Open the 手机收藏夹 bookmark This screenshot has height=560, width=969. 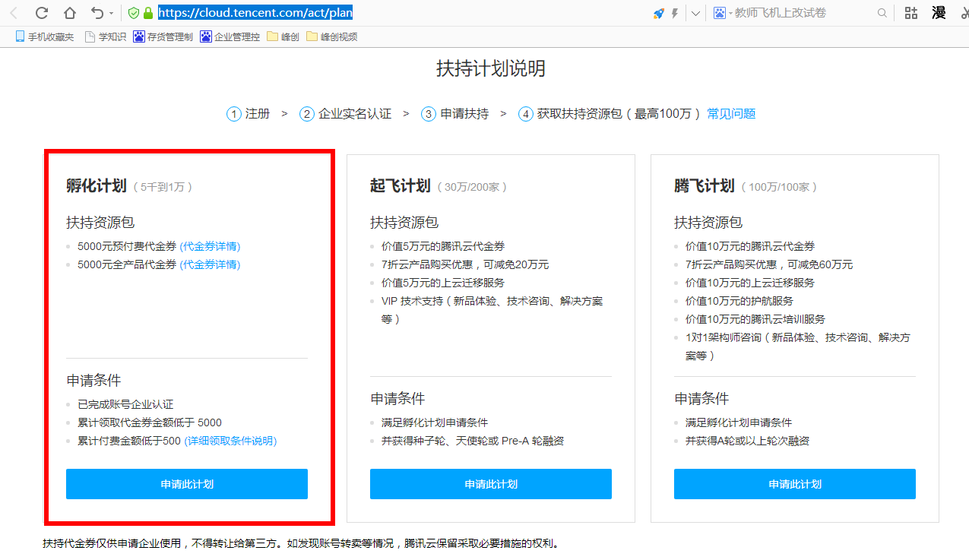point(45,36)
